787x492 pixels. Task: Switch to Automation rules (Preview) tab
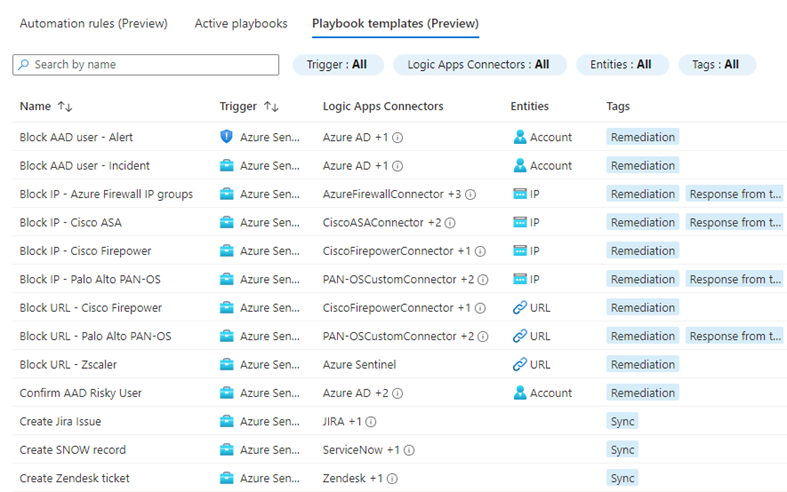point(94,23)
